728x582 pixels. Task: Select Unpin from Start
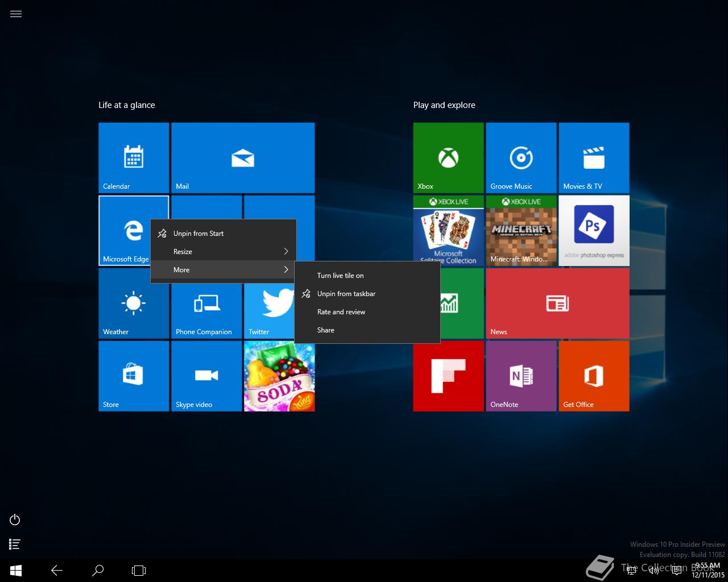click(223, 234)
